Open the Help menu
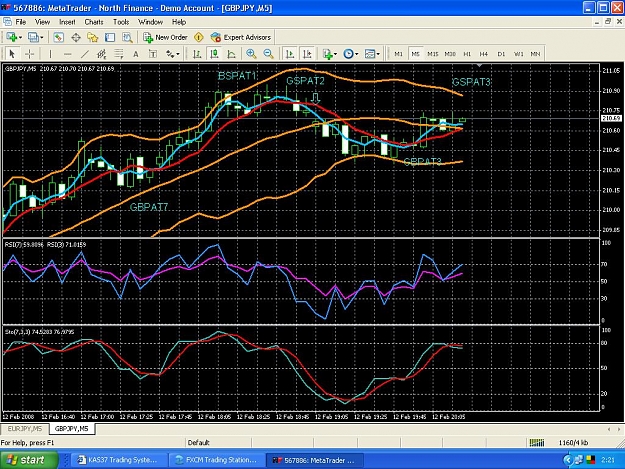 [x=179, y=22]
